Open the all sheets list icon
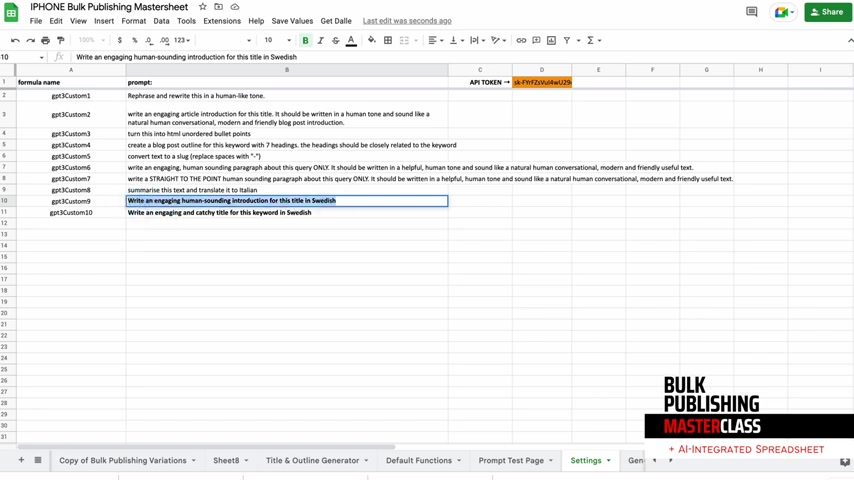 38,460
